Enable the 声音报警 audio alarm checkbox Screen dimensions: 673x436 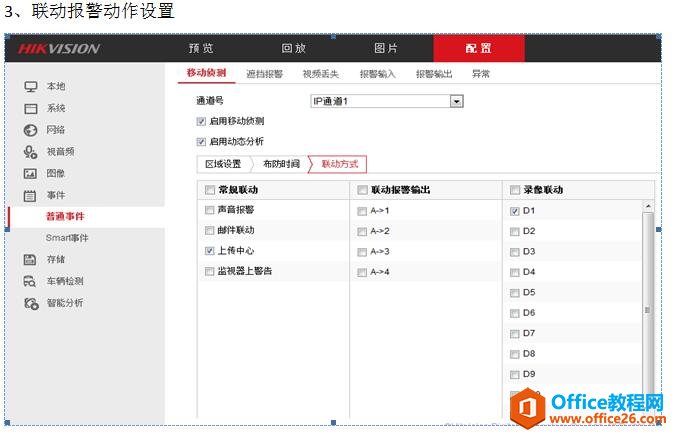point(209,211)
